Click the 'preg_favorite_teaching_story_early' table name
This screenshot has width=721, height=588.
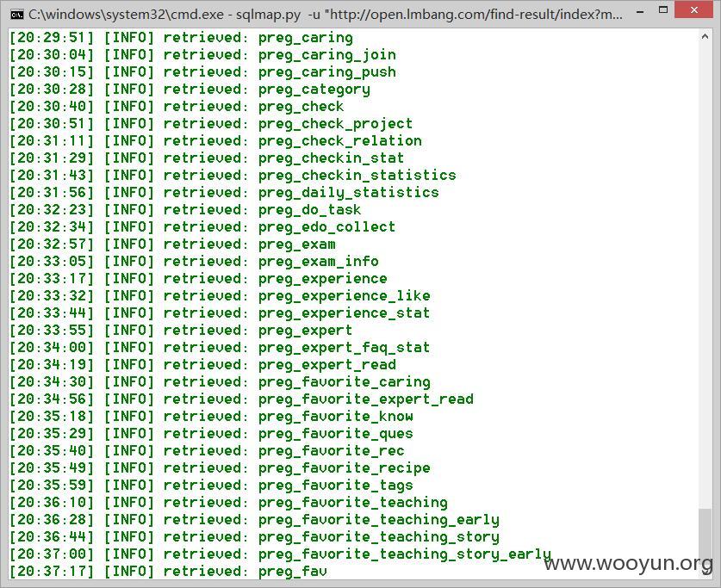click(405, 555)
